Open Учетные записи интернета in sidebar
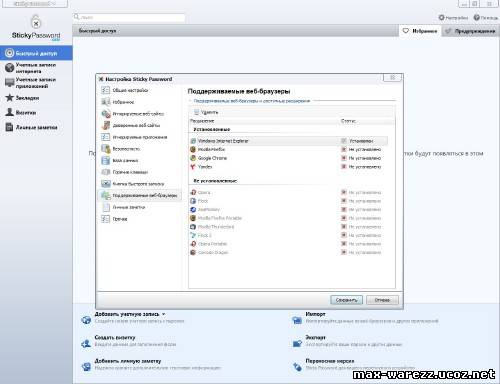 36,68
